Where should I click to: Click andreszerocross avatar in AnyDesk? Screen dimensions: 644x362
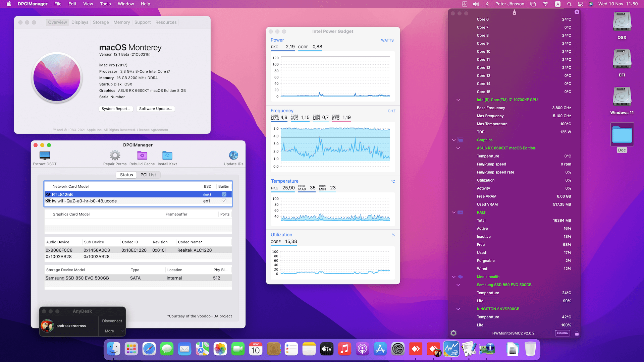(x=47, y=326)
